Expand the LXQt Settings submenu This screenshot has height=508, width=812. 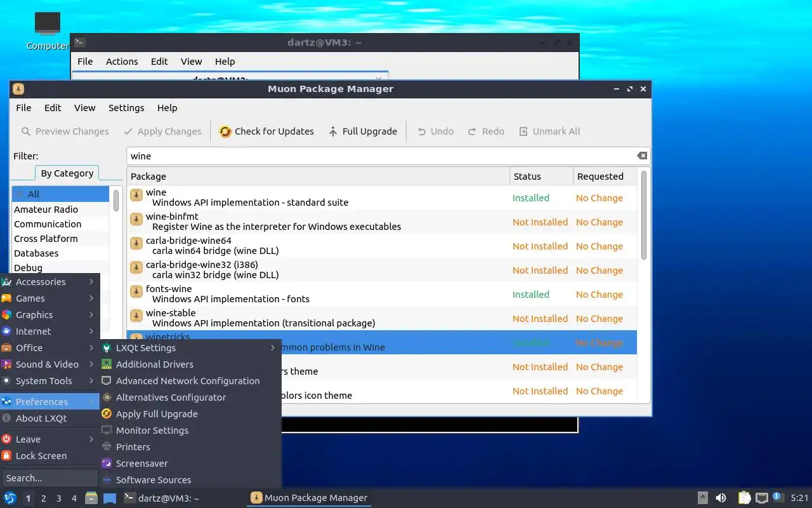[190, 348]
